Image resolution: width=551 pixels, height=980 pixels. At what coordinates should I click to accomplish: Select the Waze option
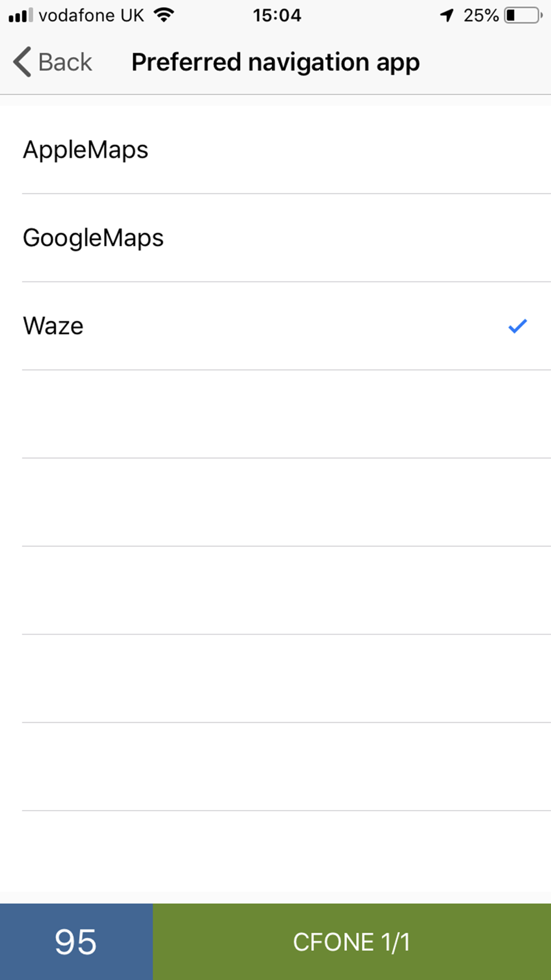coord(53,326)
